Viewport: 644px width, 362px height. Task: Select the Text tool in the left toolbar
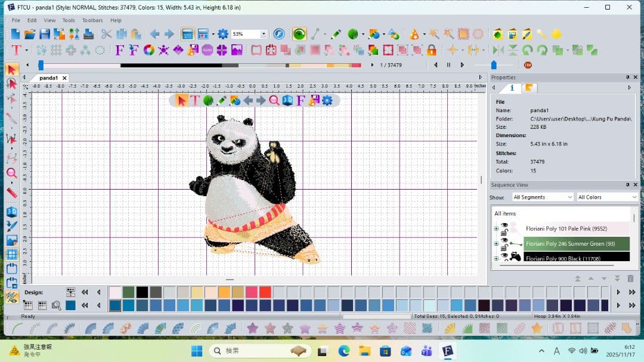coord(15,50)
